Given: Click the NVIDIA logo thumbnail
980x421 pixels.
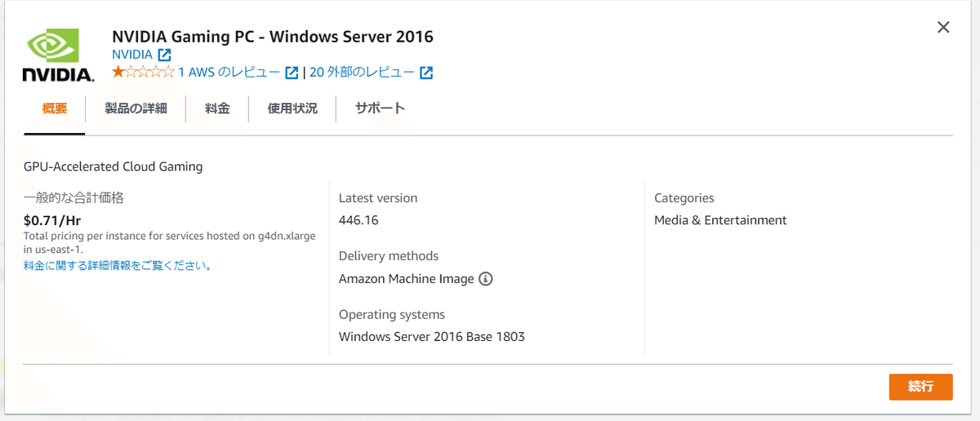Looking at the screenshot, I should click(57, 55).
